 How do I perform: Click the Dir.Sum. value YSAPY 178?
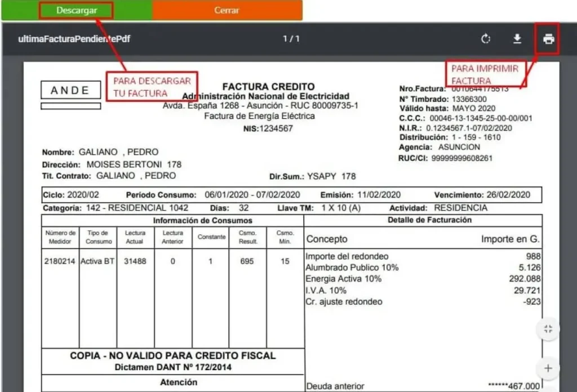pyautogui.click(x=331, y=176)
